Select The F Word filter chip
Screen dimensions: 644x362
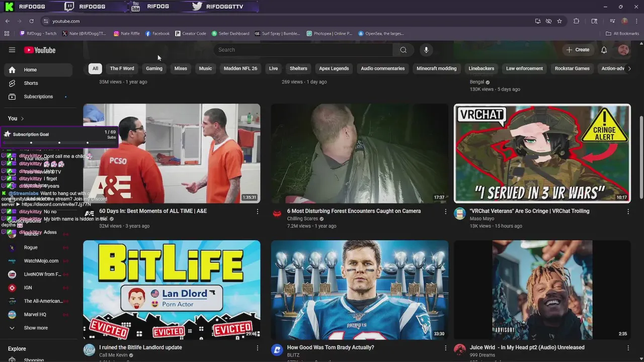122,68
